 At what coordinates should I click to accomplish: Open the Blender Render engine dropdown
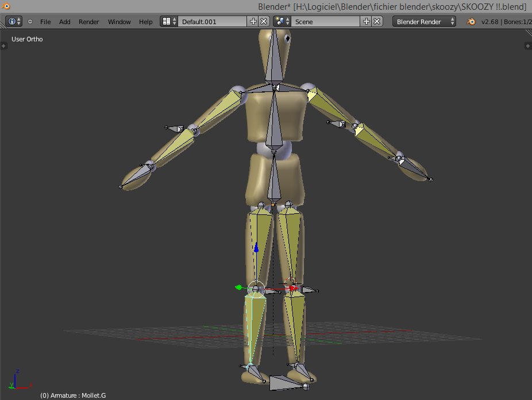424,21
